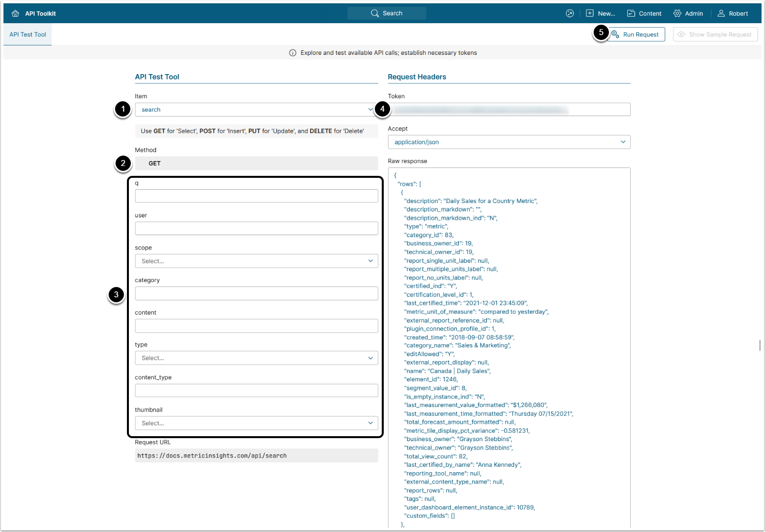Open the scope Select dropdown
The image size is (765, 532).
[256, 261]
